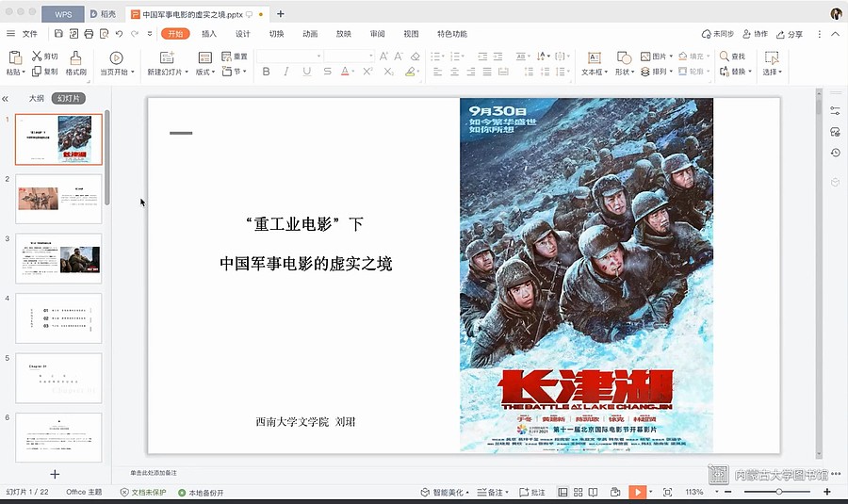
Task: Click the Share (分享) button
Action: (x=790, y=34)
